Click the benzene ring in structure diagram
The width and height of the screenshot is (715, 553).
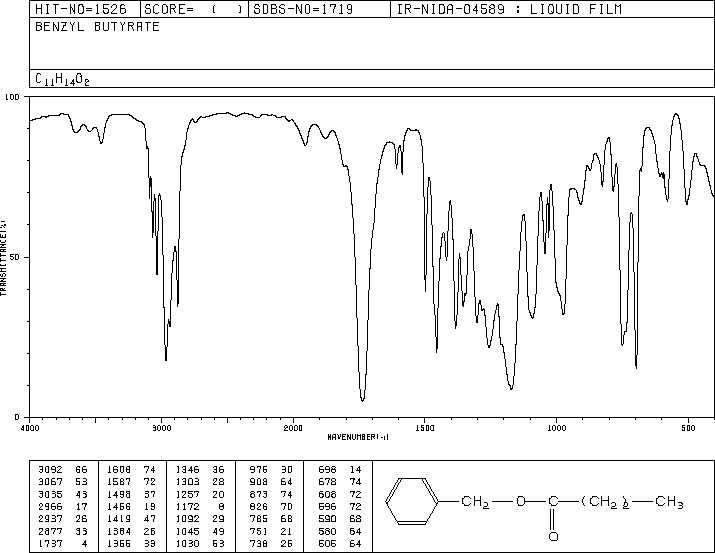coord(412,501)
